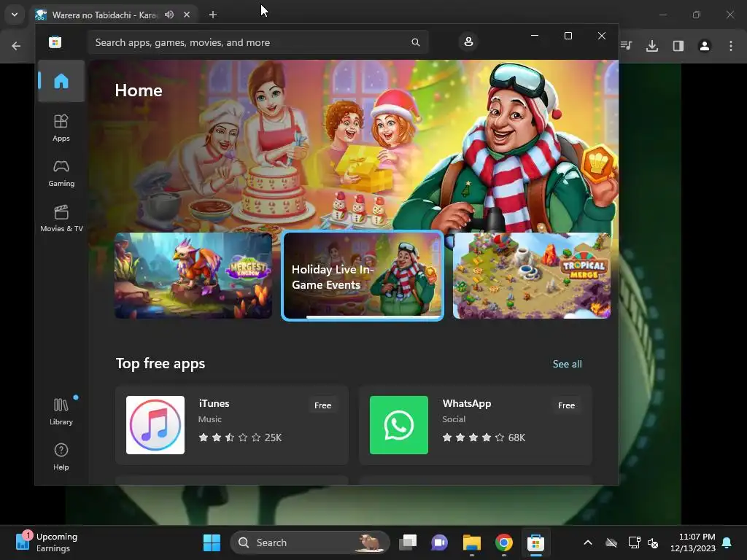The width and height of the screenshot is (747, 560).
Task: Focus the Store search apps field
Action: (x=258, y=42)
